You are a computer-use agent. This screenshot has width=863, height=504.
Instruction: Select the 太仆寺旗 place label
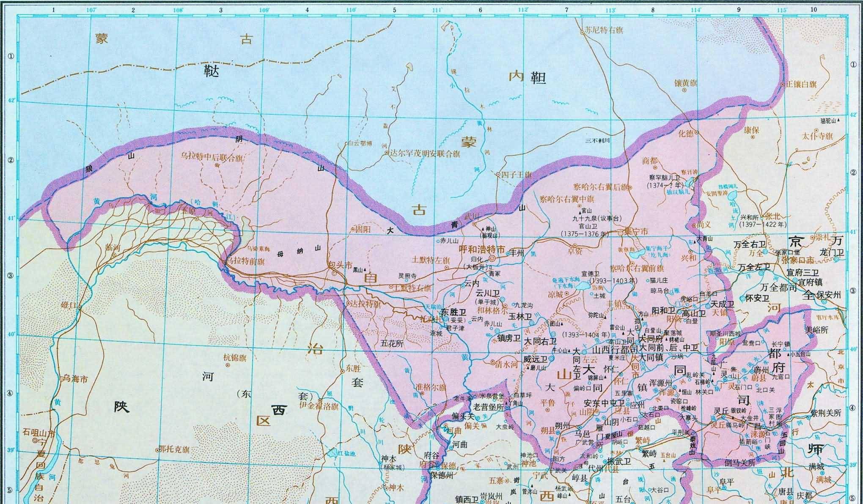(x=817, y=136)
